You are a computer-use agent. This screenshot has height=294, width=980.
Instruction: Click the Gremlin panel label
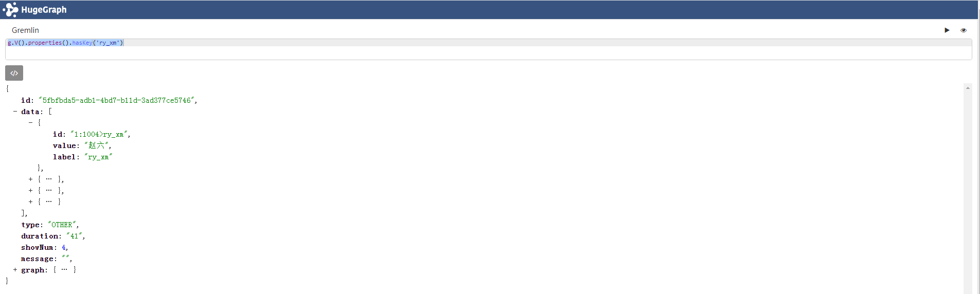(25, 30)
